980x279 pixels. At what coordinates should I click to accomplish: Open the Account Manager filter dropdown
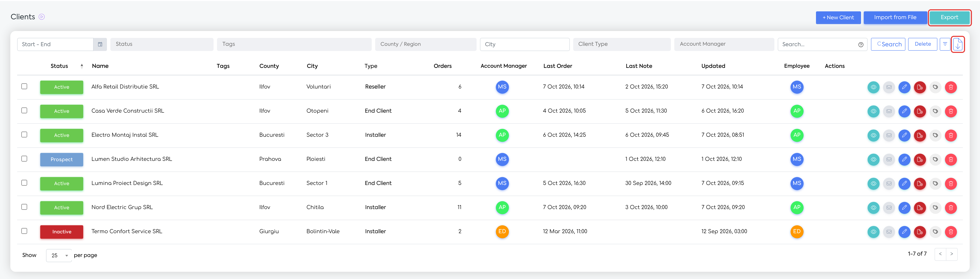(x=724, y=44)
